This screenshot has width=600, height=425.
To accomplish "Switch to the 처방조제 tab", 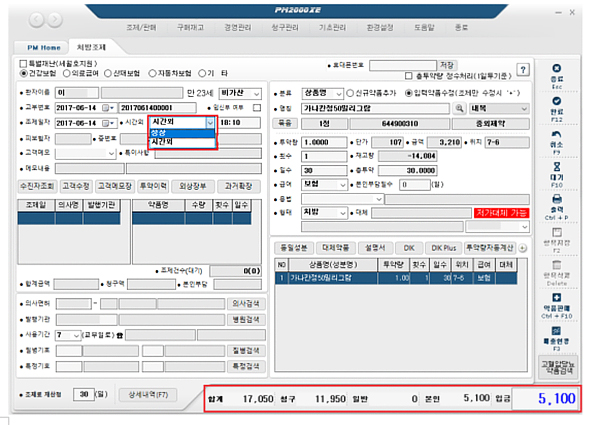I will [91, 47].
